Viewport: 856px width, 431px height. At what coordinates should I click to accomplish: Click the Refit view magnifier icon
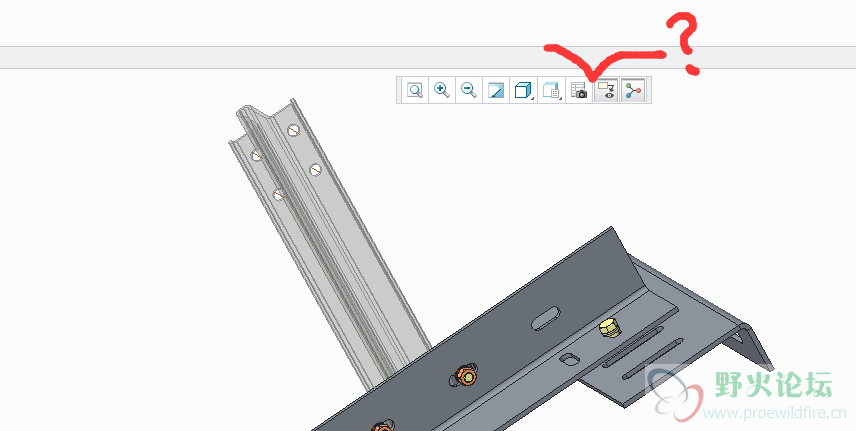click(415, 90)
